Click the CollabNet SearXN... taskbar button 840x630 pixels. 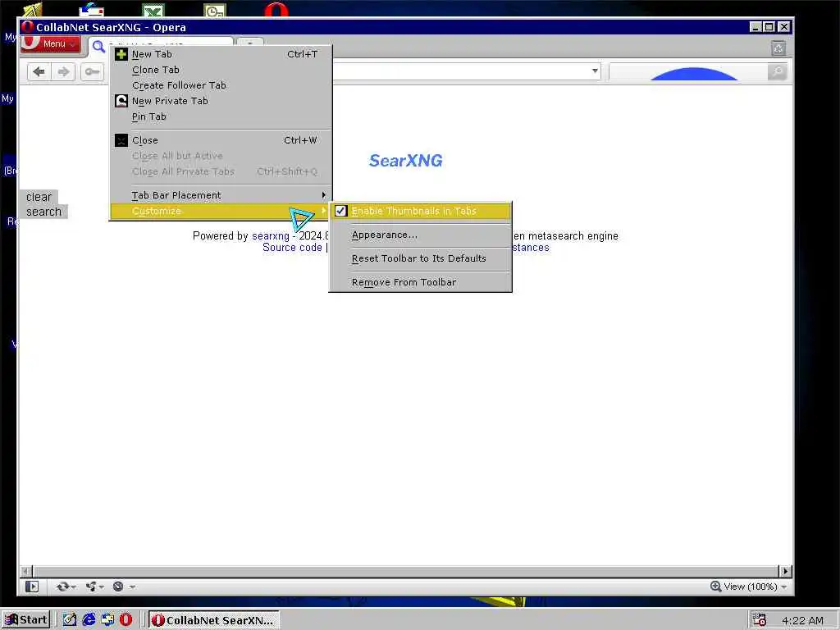[214, 620]
